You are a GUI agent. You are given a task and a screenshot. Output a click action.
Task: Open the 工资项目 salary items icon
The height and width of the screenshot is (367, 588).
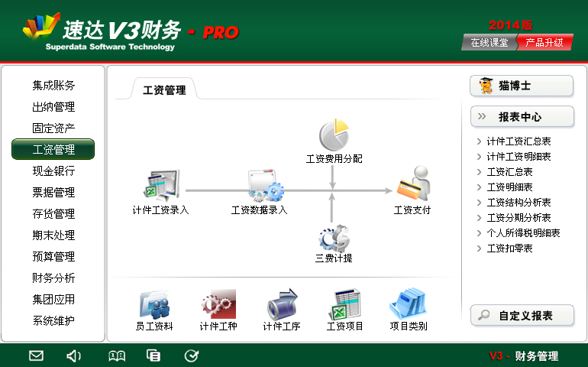344,304
